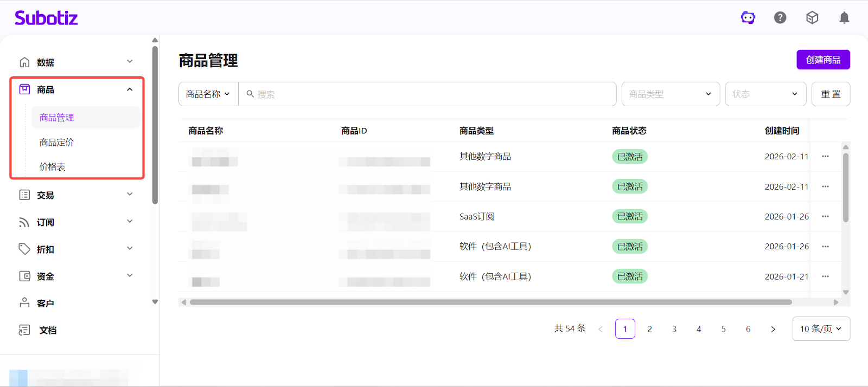Open 价格表 in the sidebar
868x387 pixels.
click(x=53, y=167)
